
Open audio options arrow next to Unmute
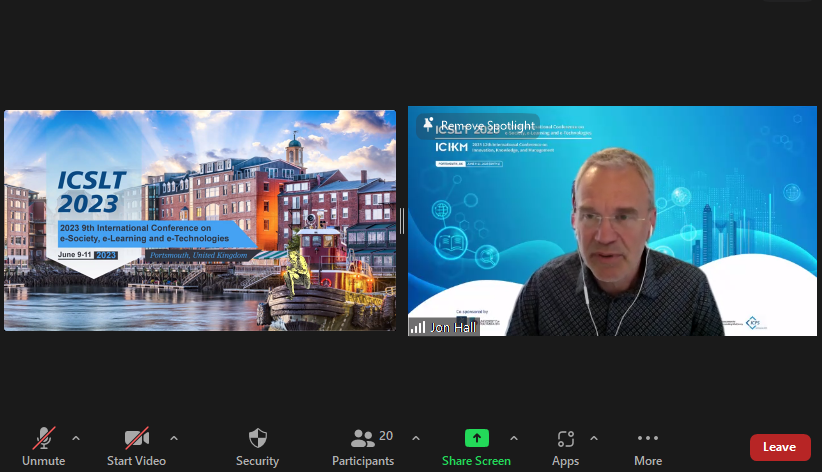coord(76,438)
